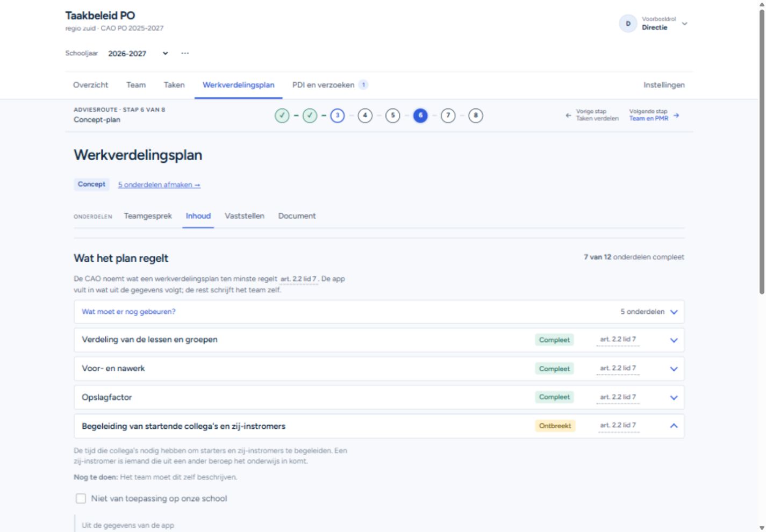Image resolution: width=766 pixels, height=532 pixels.
Task: Open the Directie role avatar
Action: point(628,24)
